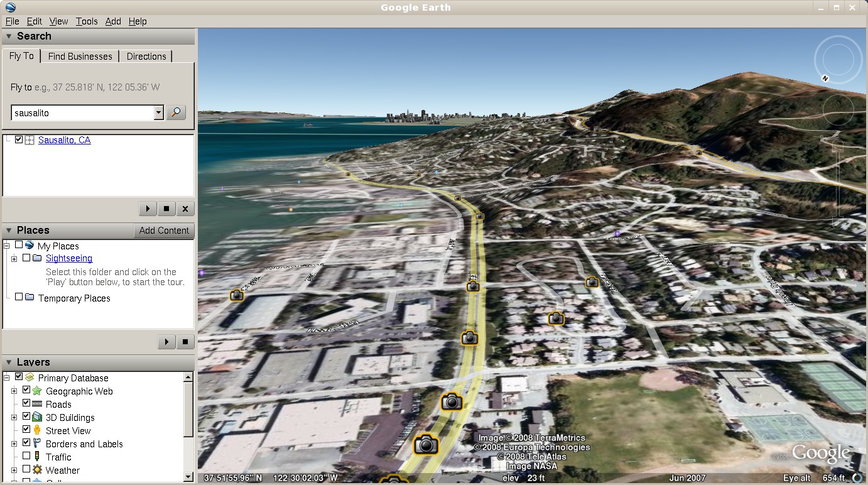Expand the Weather node
Screen dimensions: 868x485
point(14,470)
